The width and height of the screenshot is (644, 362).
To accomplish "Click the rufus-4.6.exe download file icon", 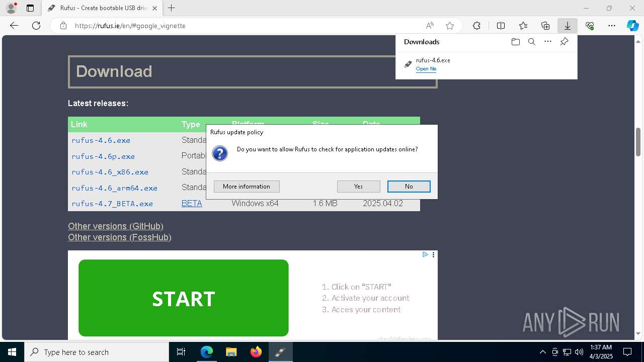I will click(x=408, y=64).
